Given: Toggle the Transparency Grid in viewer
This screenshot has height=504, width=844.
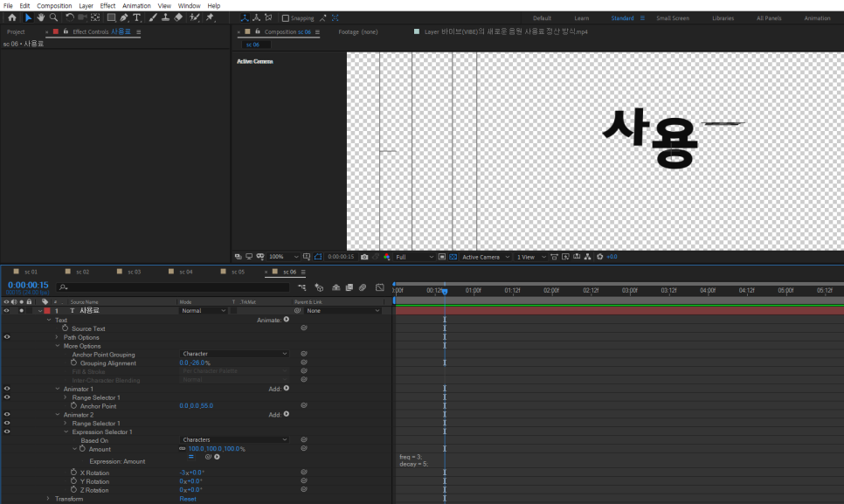Looking at the screenshot, I should 453,257.
